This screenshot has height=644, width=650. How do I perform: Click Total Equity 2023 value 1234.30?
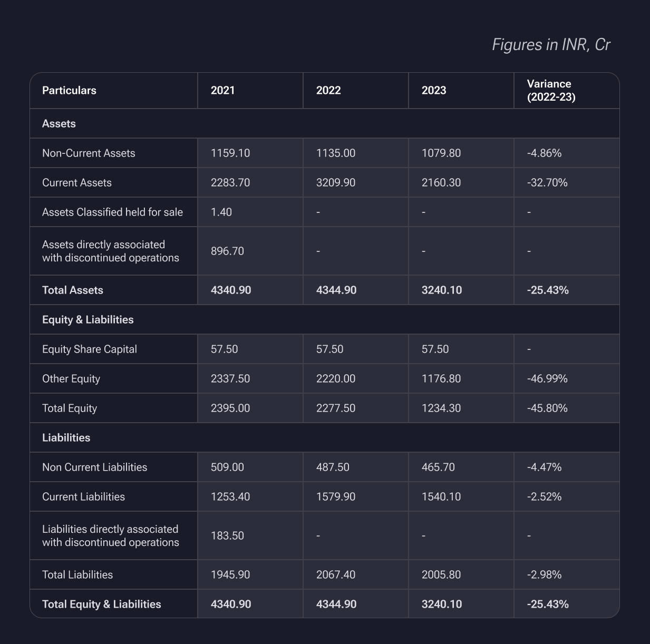point(441,408)
